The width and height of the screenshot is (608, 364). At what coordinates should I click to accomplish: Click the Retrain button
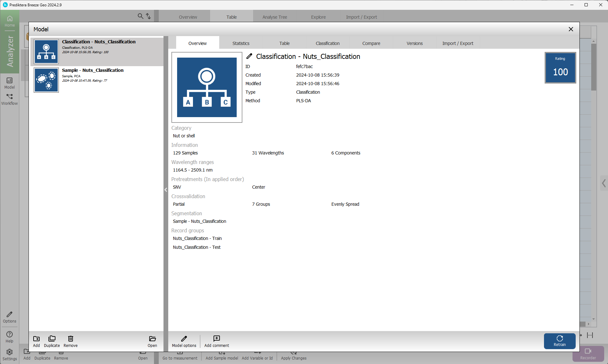pyautogui.click(x=560, y=341)
